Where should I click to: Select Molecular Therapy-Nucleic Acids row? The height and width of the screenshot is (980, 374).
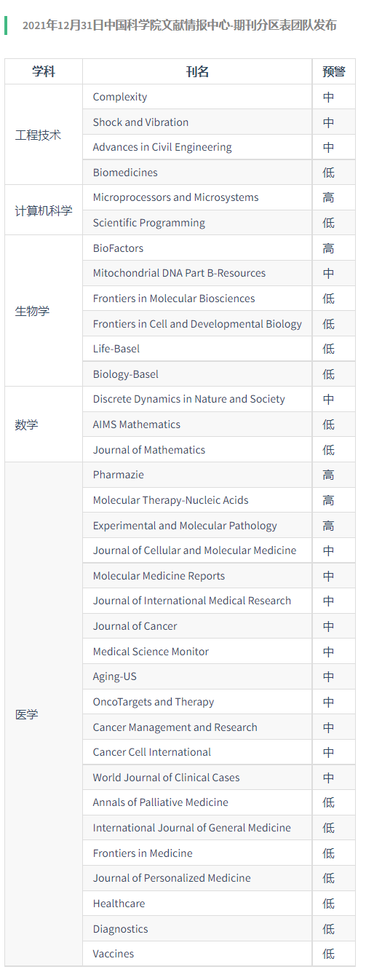218,500
